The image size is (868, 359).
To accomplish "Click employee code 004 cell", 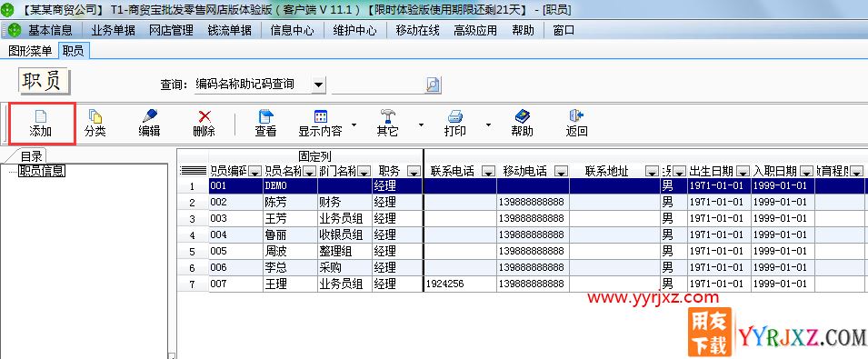I will [x=235, y=235].
